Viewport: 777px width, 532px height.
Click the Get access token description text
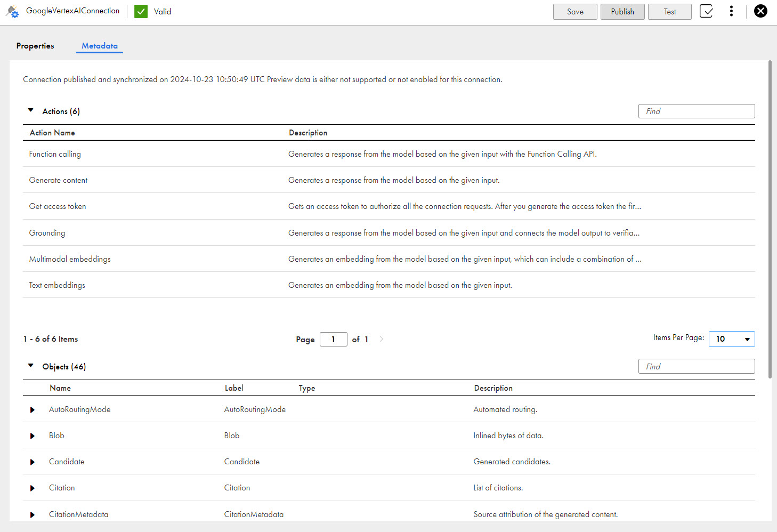coord(465,206)
